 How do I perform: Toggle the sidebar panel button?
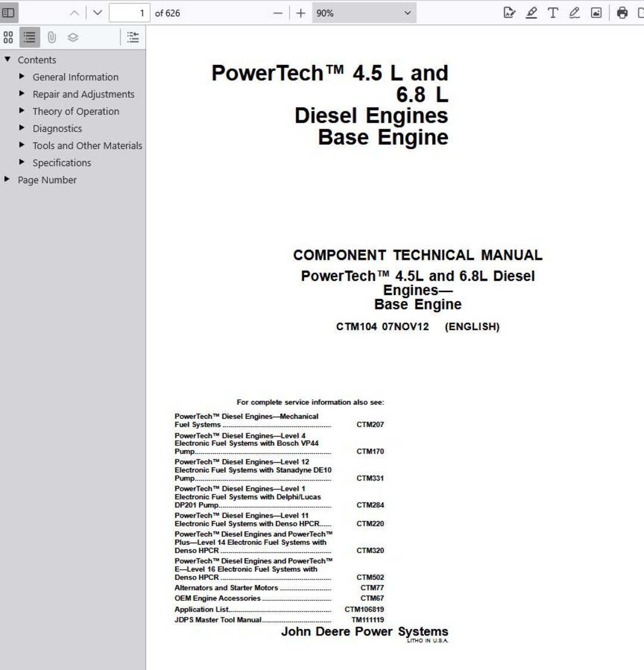[x=8, y=13]
